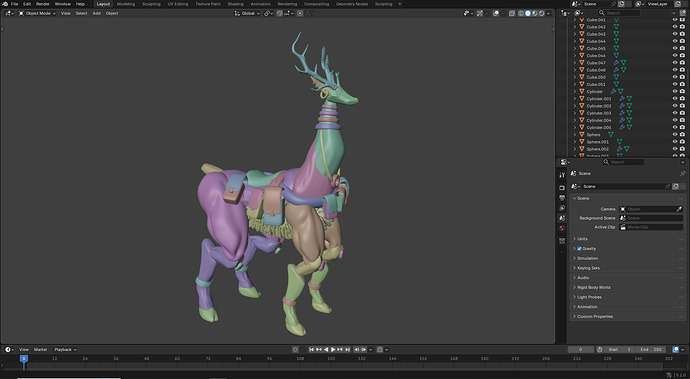Hide Sphere.001 with its eye icon
This screenshot has width=690, height=379.
pos(675,142)
